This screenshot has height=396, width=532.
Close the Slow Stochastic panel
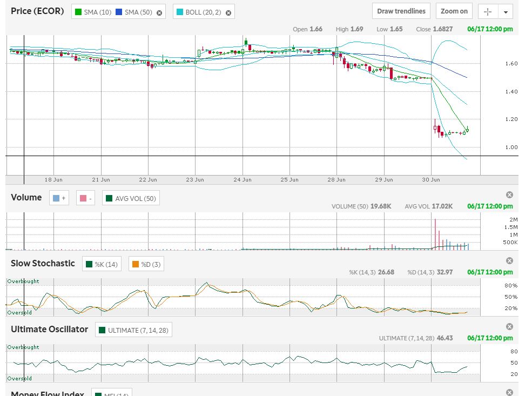tap(509, 260)
